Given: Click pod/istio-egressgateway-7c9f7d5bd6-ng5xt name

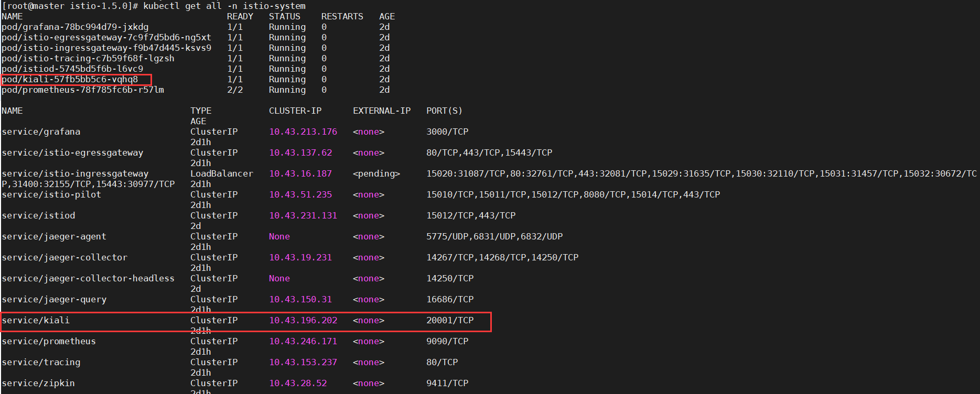Looking at the screenshot, I should [106, 38].
